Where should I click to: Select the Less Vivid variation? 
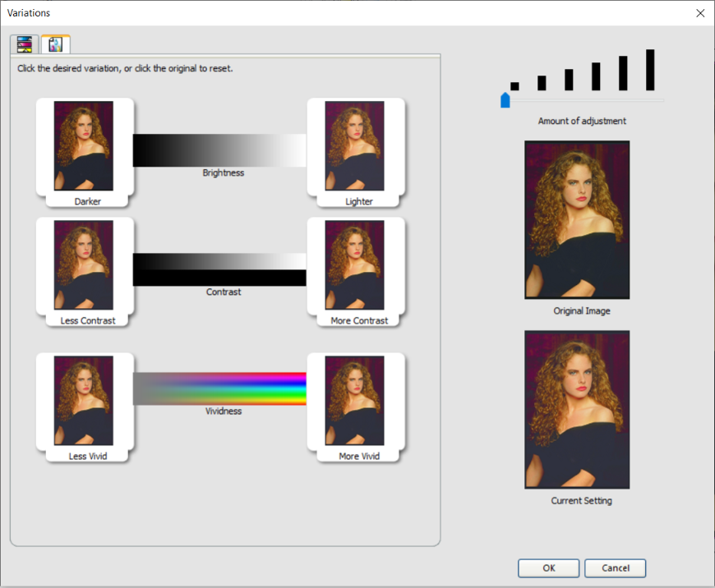(x=84, y=401)
